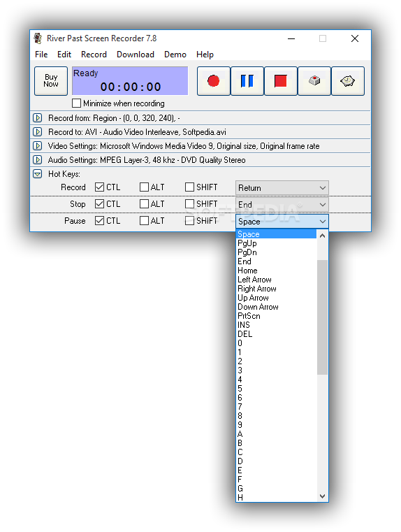Start recording with the red circle button
Image resolution: width=401 pixels, height=532 pixels.
[214, 81]
